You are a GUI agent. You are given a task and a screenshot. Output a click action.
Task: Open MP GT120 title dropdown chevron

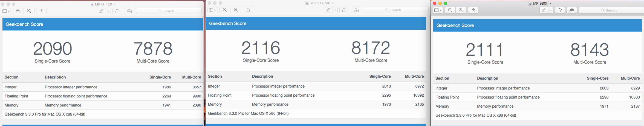click(114, 4)
